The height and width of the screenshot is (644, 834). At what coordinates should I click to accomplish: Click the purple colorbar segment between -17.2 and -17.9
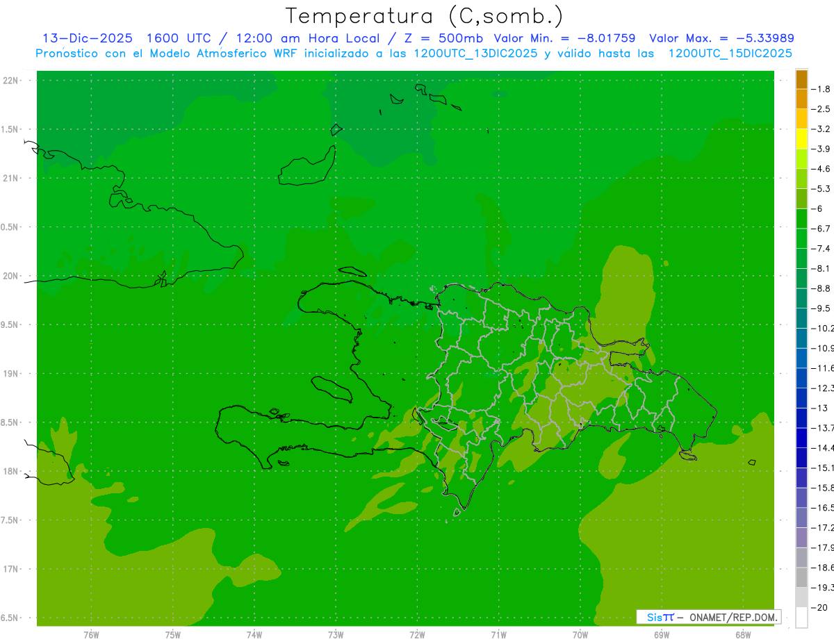801,538
